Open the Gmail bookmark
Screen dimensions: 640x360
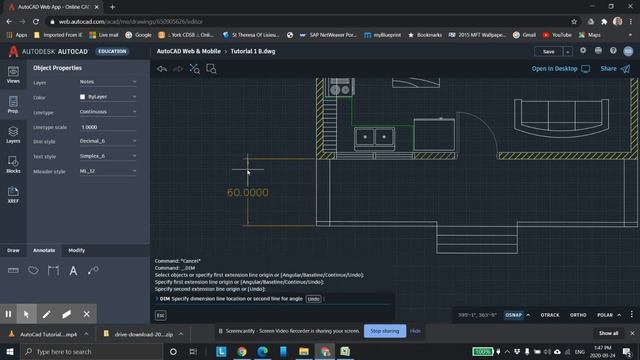524,35
